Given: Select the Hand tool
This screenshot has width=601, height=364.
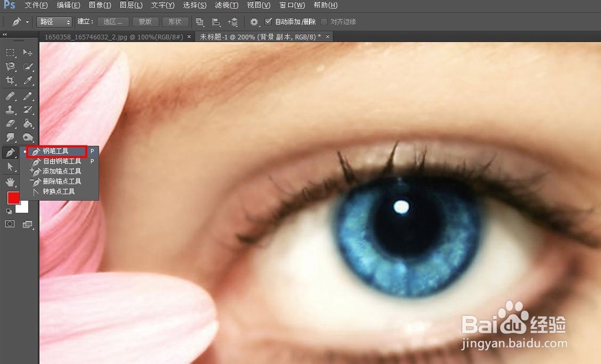Looking at the screenshot, I should pyautogui.click(x=10, y=181).
